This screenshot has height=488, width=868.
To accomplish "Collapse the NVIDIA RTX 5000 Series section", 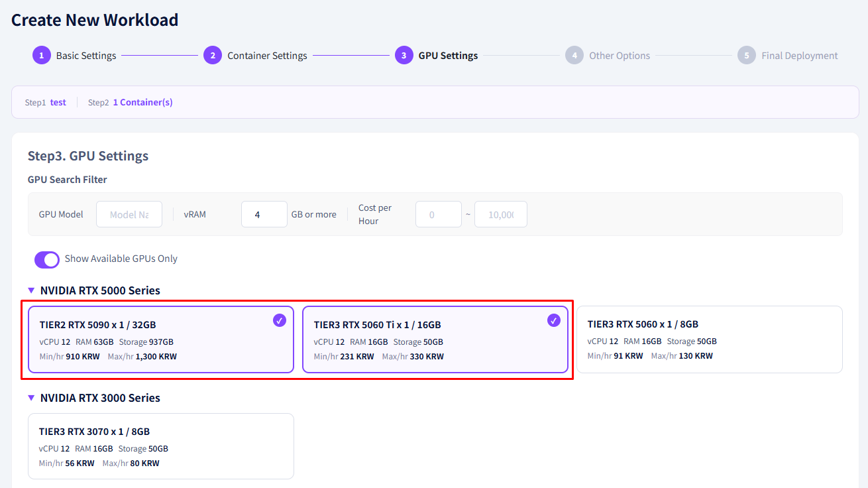I will [x=31, y=290].
